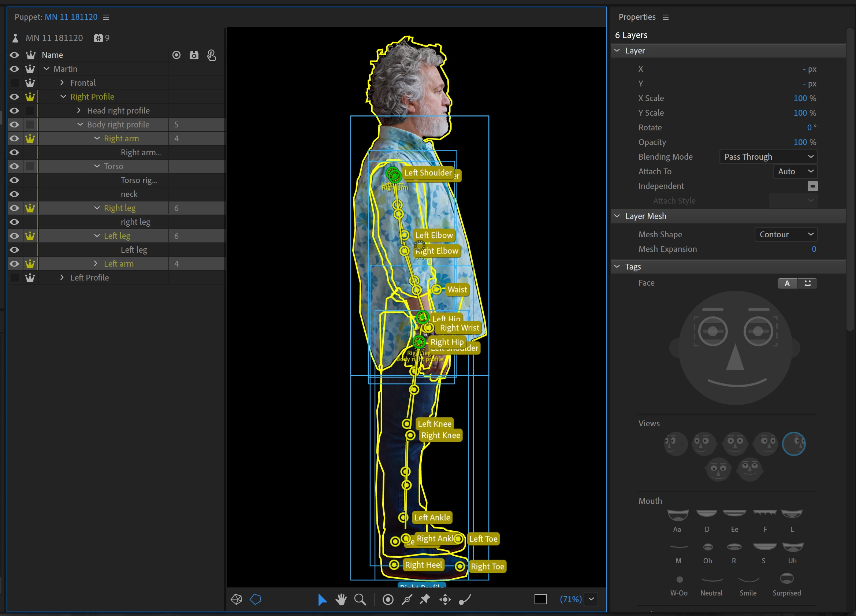856x616 pixels.
Task: Expand the Left Profile group
Action: click(x=62, y=278)
